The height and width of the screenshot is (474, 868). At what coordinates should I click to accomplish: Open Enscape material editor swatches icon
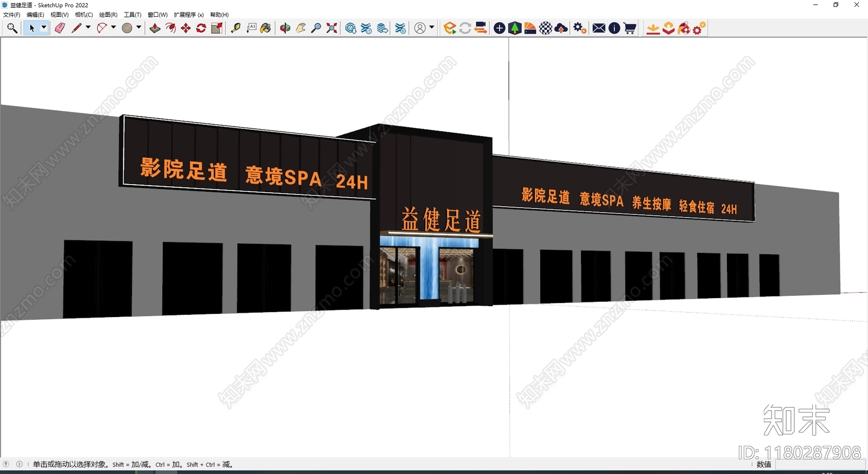[x=530, y=28]
